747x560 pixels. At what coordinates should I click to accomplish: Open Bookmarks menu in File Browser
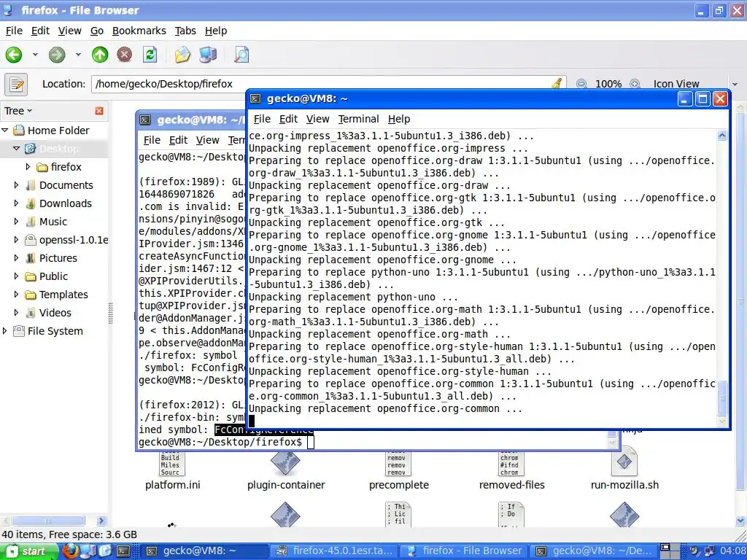click(139, 31)
